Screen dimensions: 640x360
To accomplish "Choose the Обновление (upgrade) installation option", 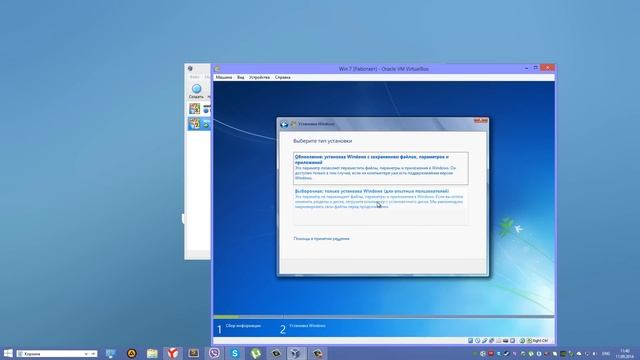I will [380, 167].
